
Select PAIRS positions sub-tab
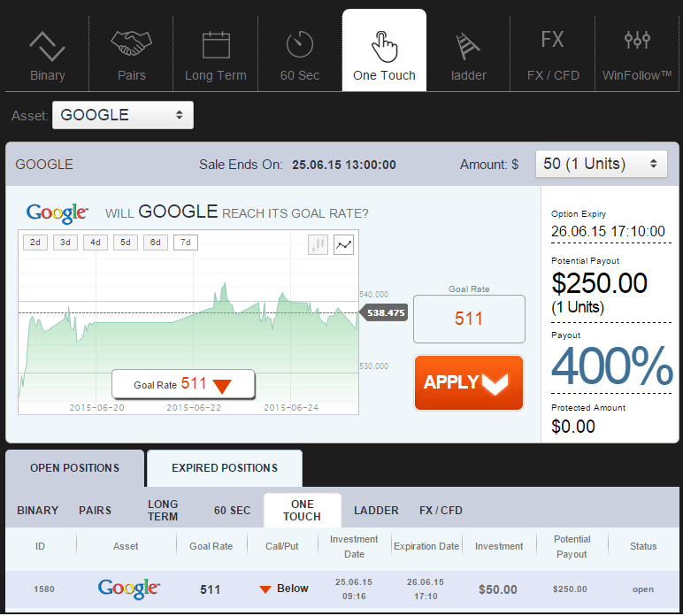(95, 510)
